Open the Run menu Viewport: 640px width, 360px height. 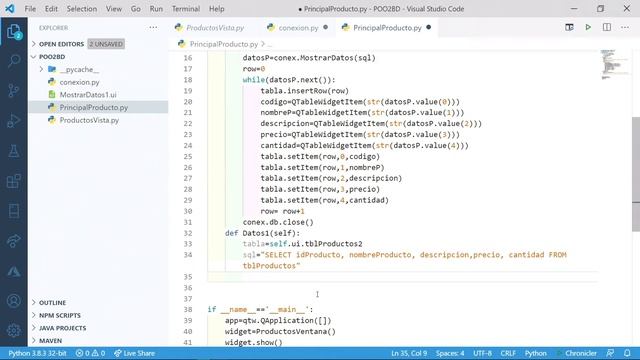point(156,9)
